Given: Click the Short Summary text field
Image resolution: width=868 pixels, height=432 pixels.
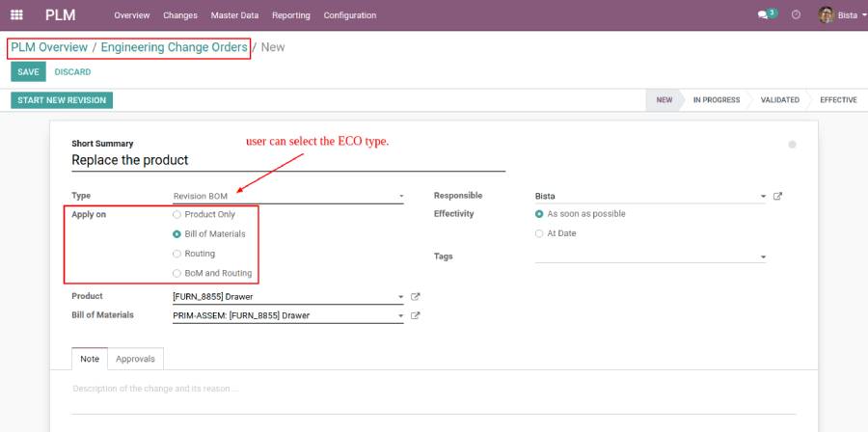Looking at the screenshot, I should point(287,160).
